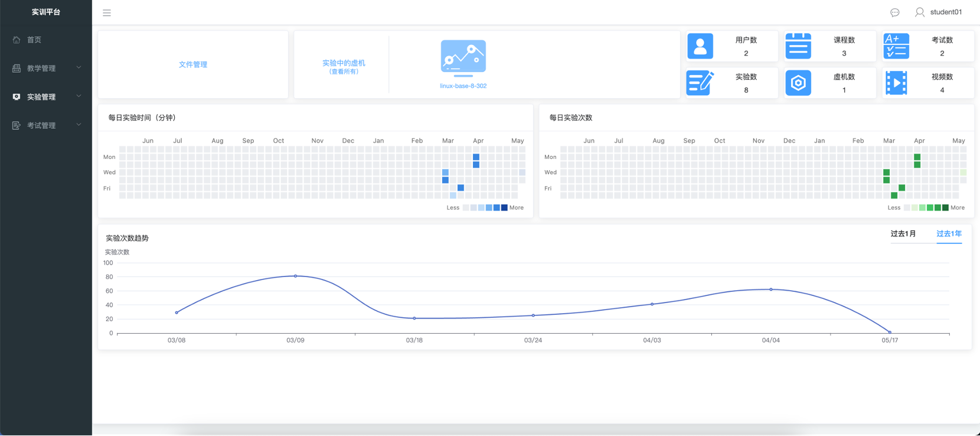Open the 文件管理 link

click(x=193, y=64)
